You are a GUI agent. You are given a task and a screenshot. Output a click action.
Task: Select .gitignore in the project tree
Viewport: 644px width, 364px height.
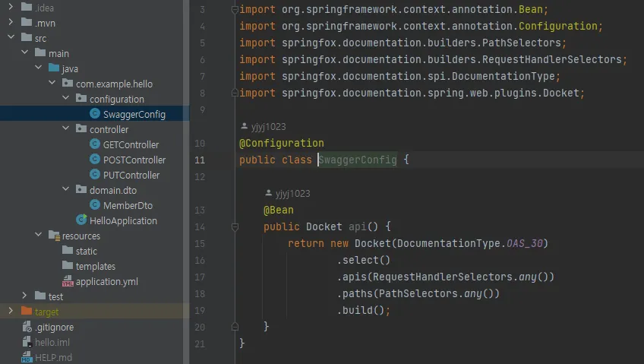(54, 327)
